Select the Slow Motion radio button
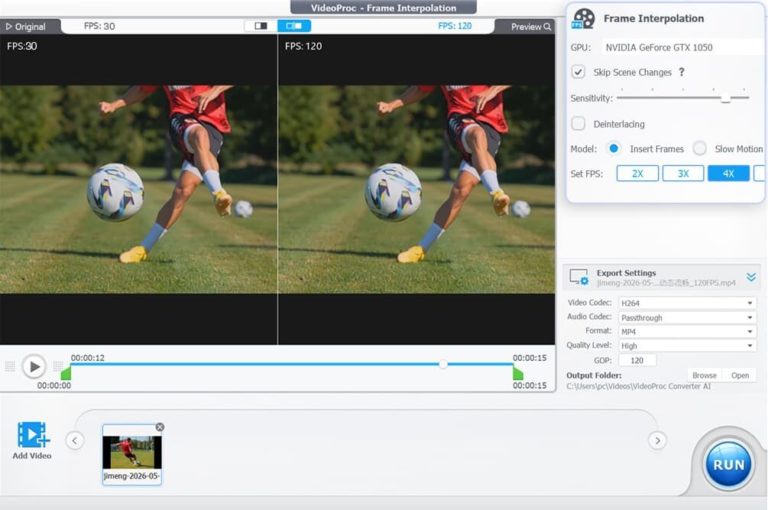Image resolution: width=768 pixels, height=510 pixels. tap(700, 148)
